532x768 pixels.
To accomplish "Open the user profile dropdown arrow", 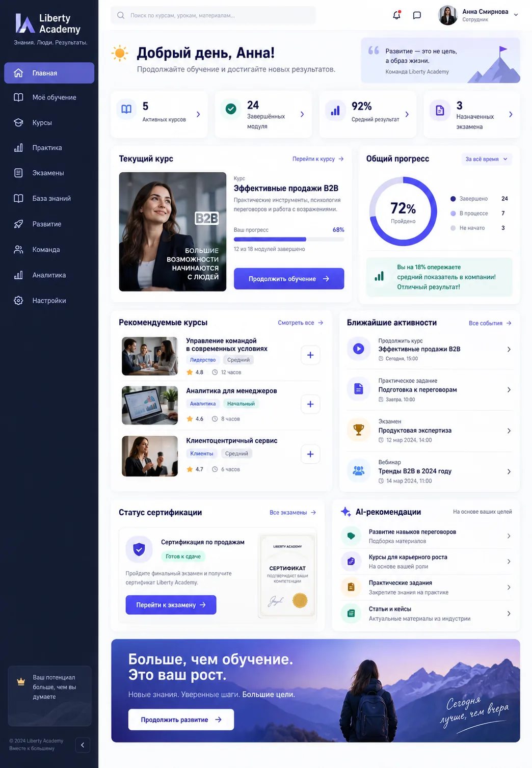I will pos(516,15).
